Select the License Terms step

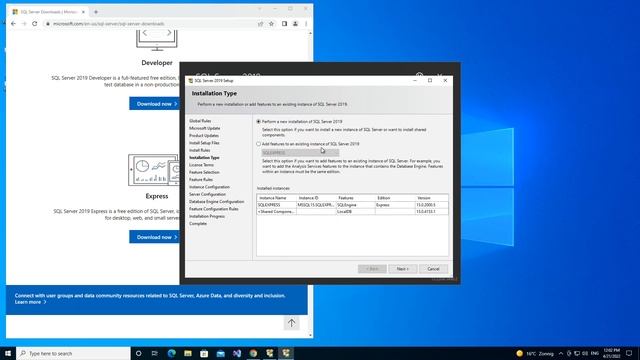201,165
